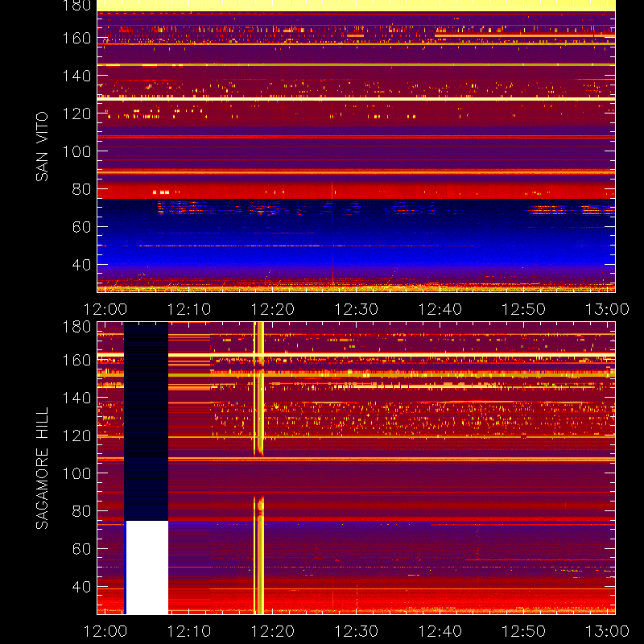Select the 100 tick label on Sagamore Hill axis

pos(76,473)
